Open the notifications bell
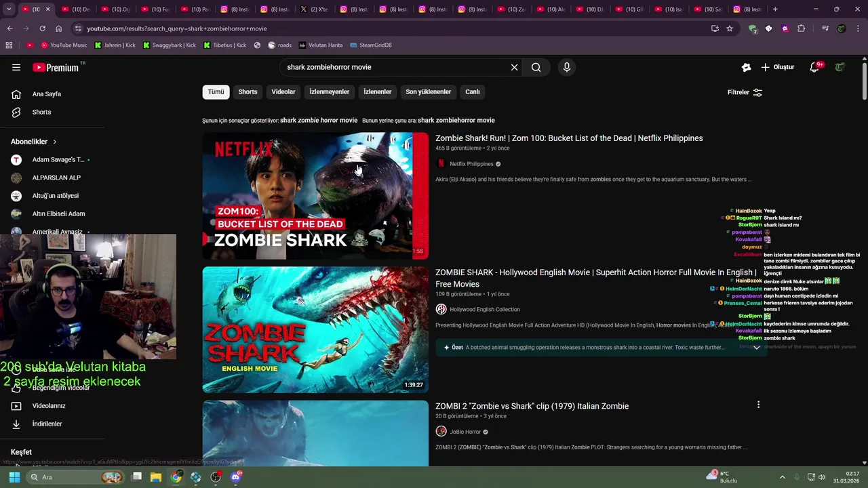This screenshot has width=868, height=488. [x=814, y=67]
